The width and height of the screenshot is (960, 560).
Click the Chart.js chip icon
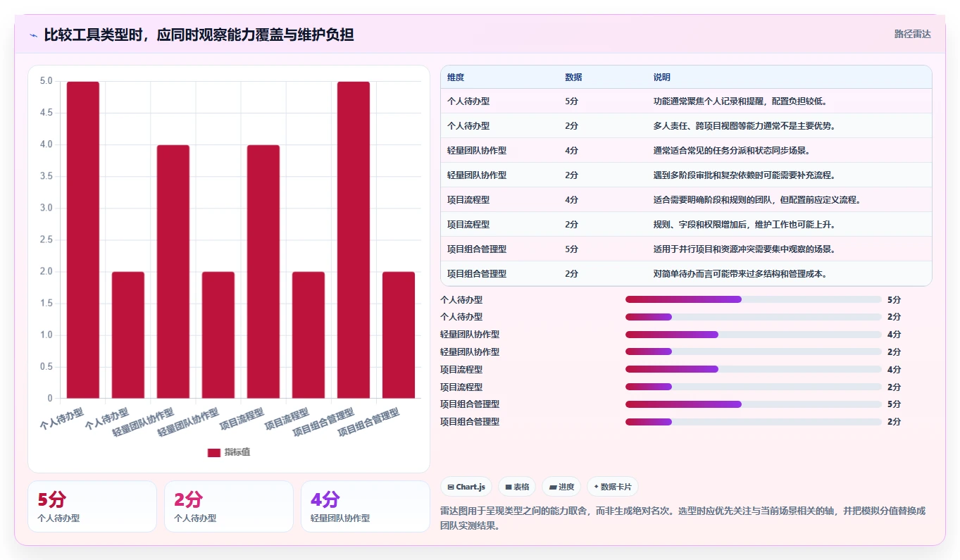coord(451,487)
